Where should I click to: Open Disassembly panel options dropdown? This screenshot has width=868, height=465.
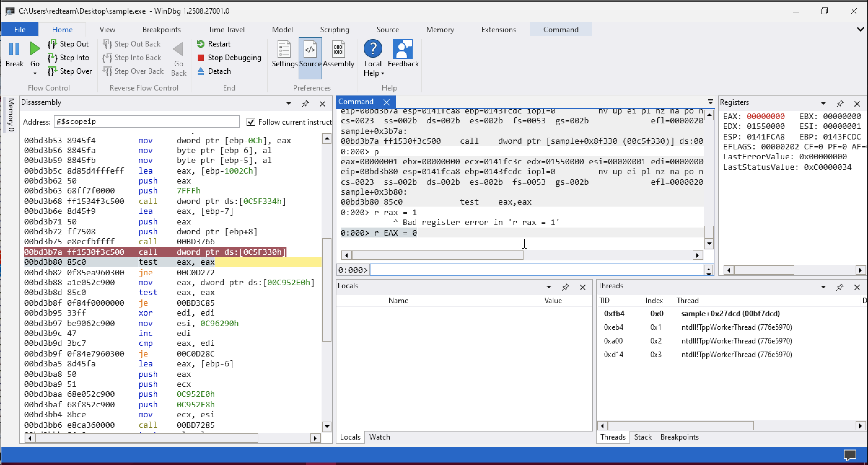[289, 104]
